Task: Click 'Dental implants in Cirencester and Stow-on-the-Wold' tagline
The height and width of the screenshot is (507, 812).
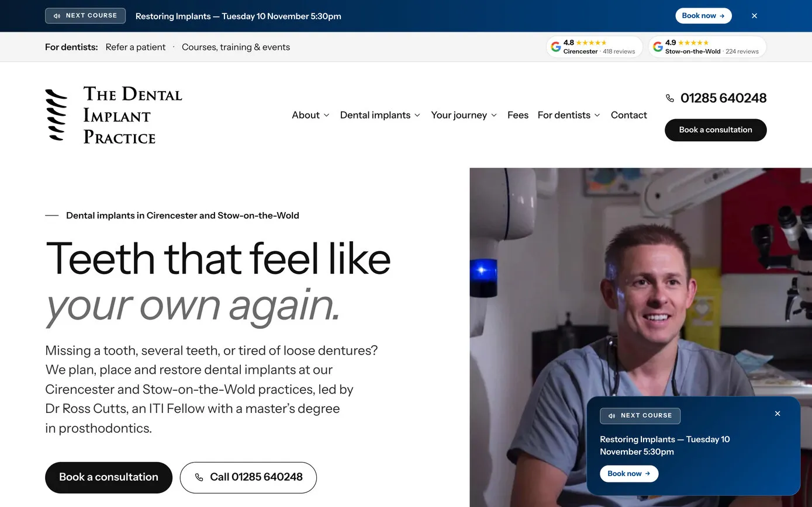Action: pyautogui.click(x=182, y=216)
